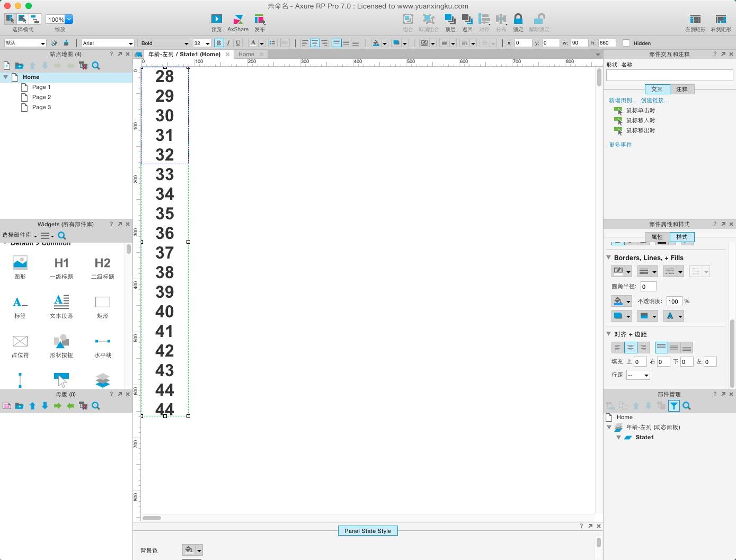
Task: Open the line spacing (行距) dropdown
Action: [x=638, y=375]
